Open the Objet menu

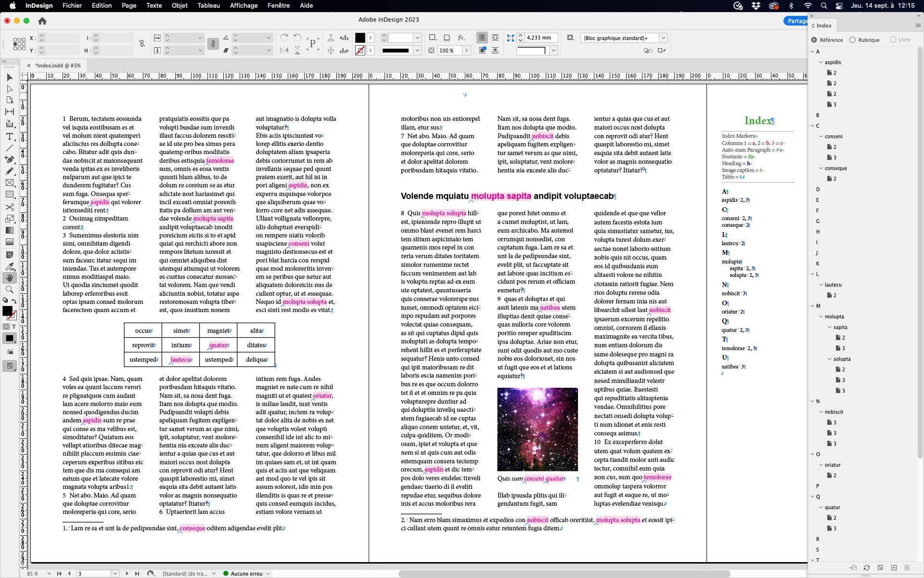[180, 6]
